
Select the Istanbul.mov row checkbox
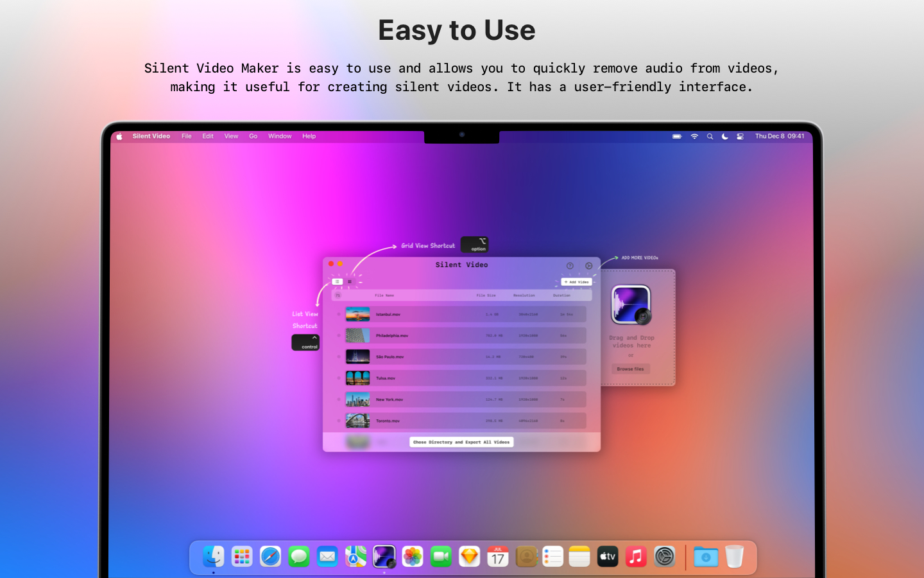click(339, 314)
